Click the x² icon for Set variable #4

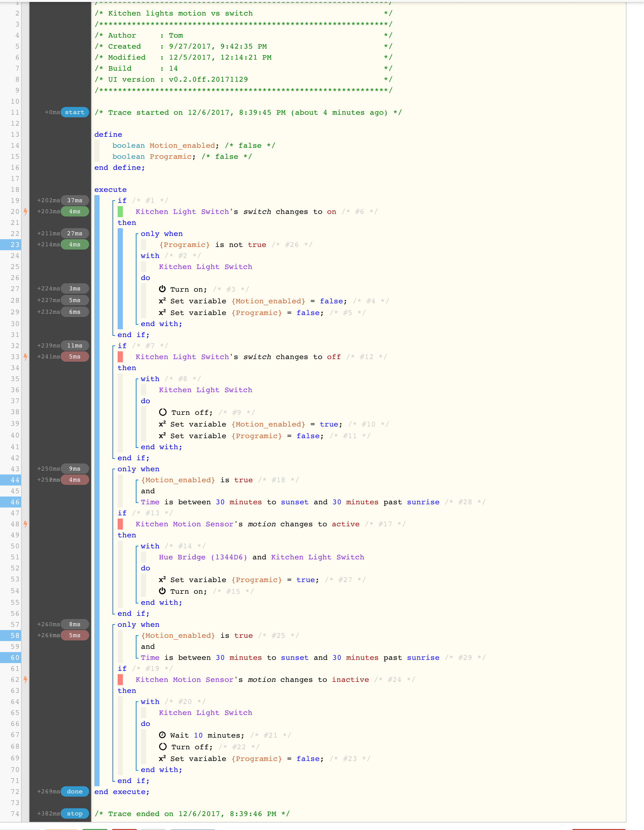pos(162,301)
